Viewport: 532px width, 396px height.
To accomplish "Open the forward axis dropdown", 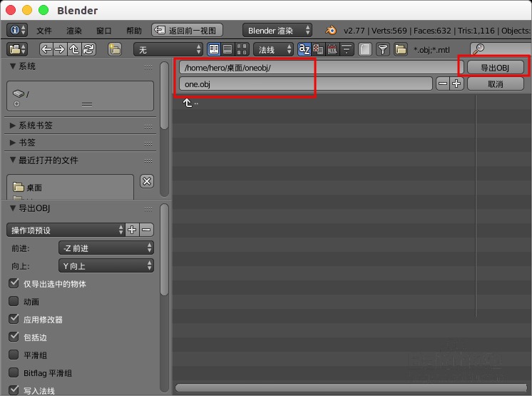I will pyautogui.click(x=106, y=248).
